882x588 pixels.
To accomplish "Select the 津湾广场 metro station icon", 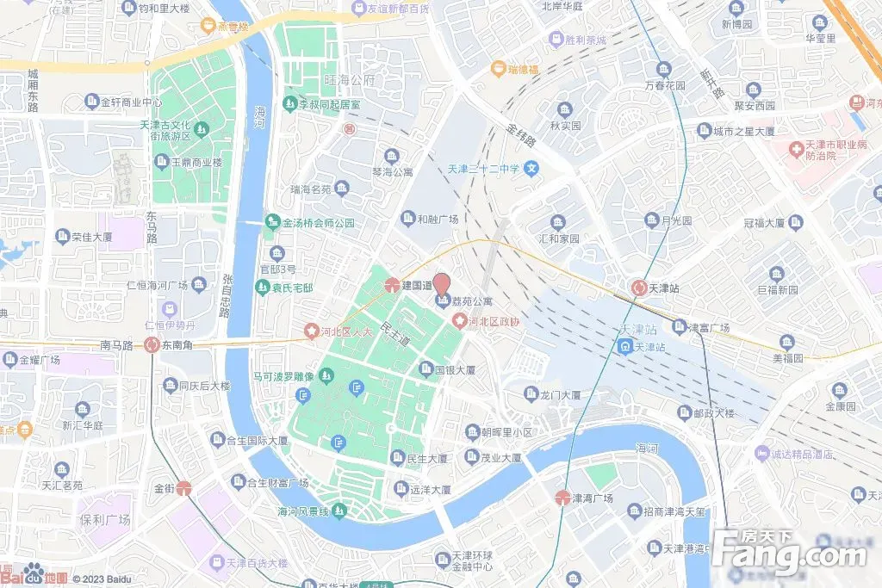I will click(x=562, y=498).
